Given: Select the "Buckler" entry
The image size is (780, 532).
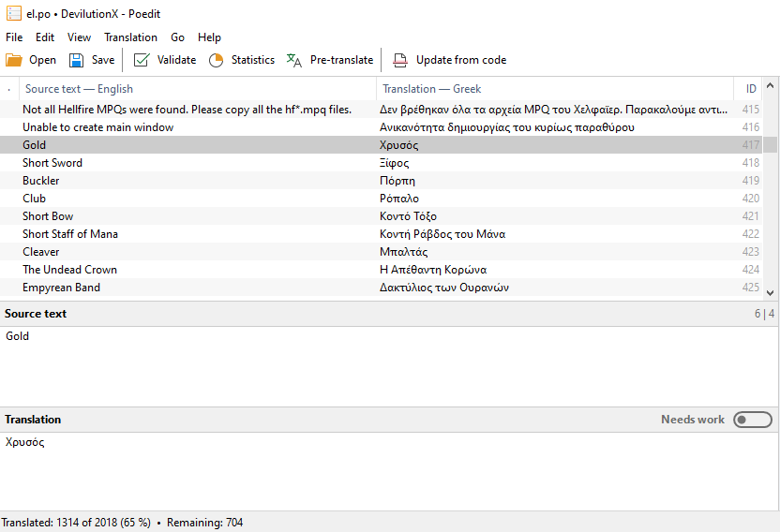Looking at the screenshot, I should click(381, 181).
